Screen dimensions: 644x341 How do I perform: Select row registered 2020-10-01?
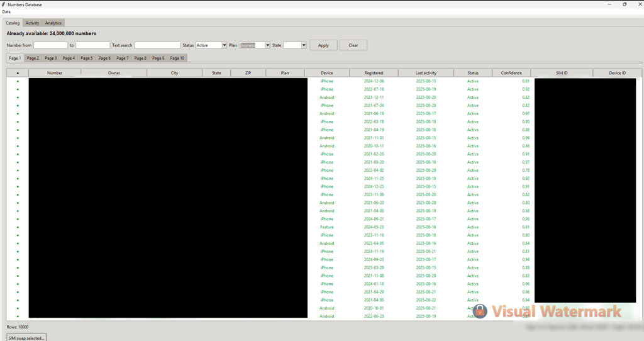click(324, 308)
